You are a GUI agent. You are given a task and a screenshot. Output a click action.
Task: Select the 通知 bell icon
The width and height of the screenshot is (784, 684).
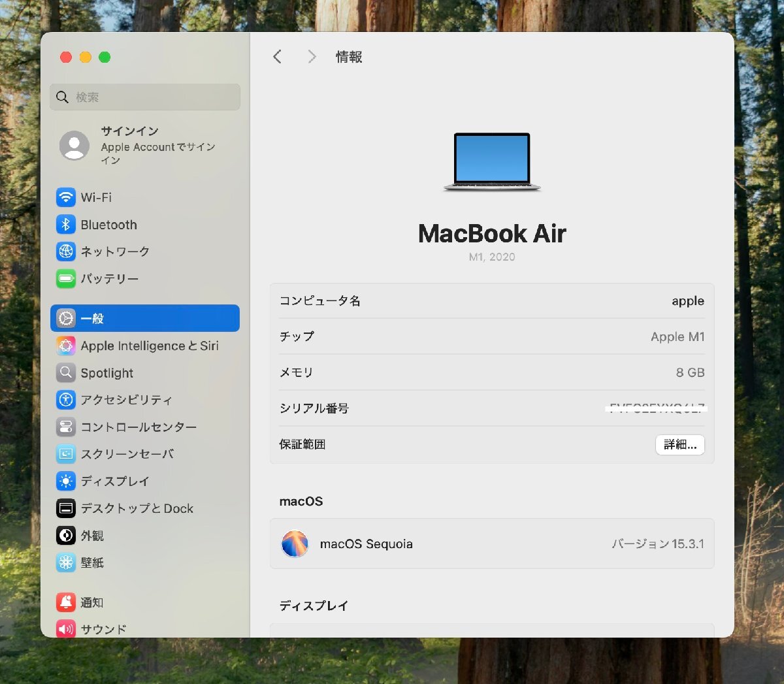coord(66,602)
